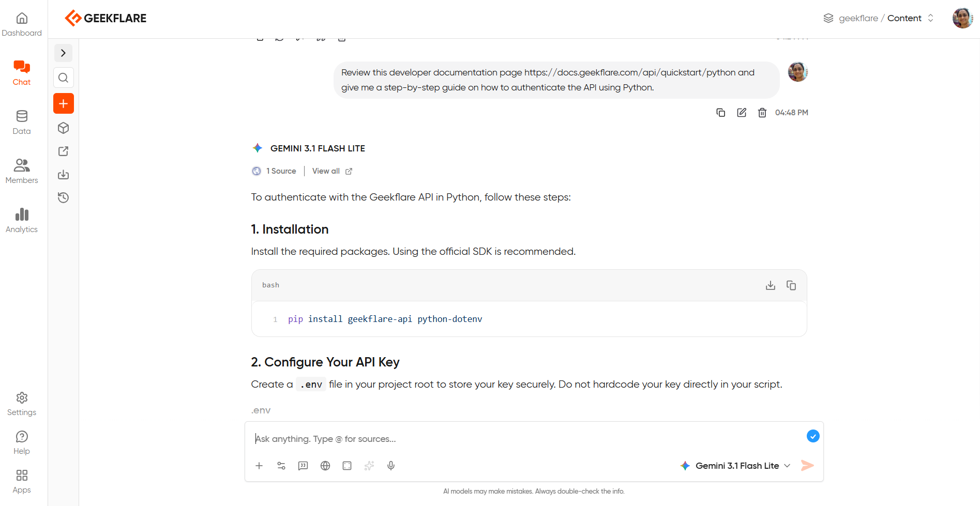Delete the user message
The width and height of the screenshot is (980, 506).
[762, 113]
